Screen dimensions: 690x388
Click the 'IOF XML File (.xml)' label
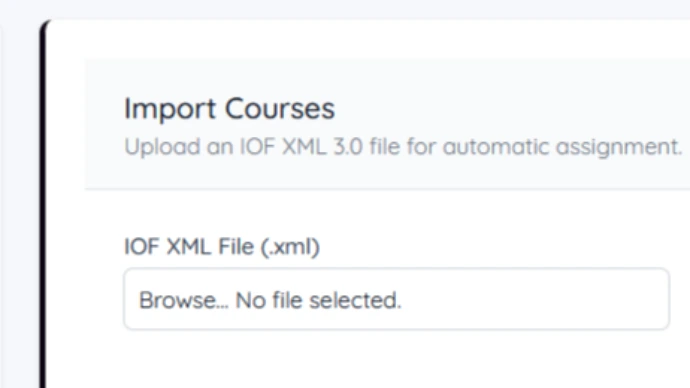222,246
